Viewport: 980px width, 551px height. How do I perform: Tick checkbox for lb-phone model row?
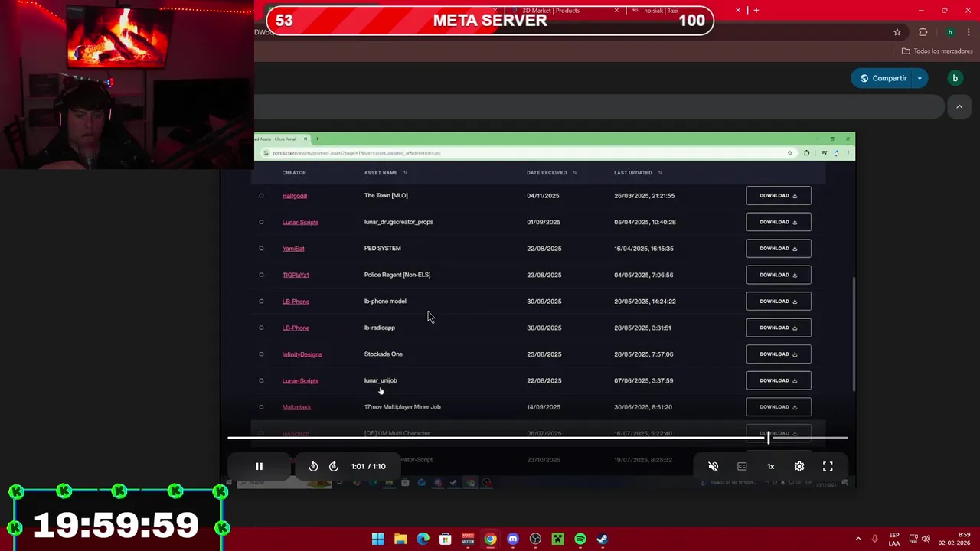[261, 302]
